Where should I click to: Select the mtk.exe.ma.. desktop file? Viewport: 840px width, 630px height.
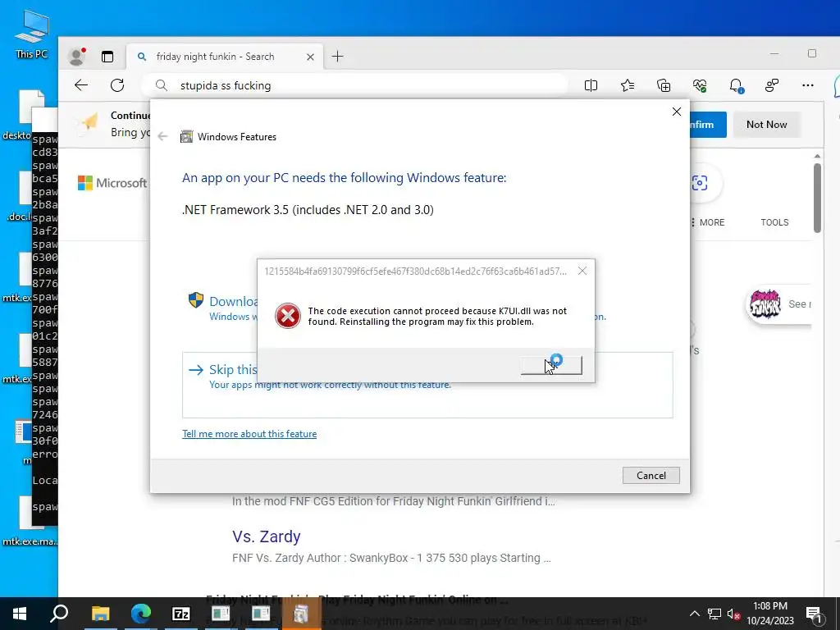coord(29,519)
